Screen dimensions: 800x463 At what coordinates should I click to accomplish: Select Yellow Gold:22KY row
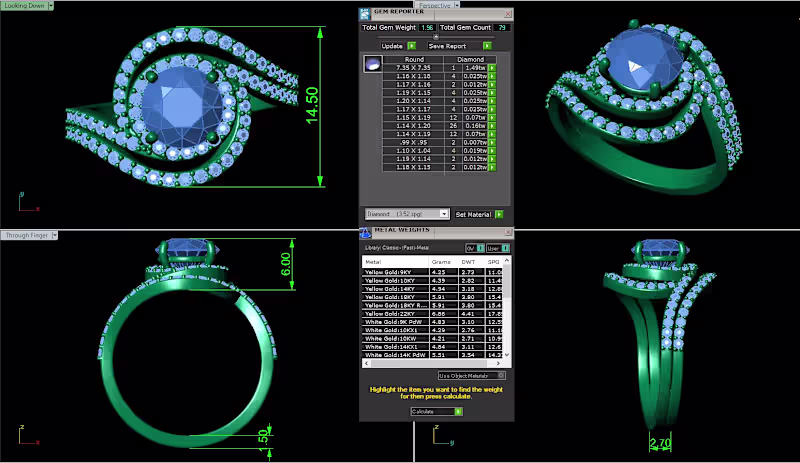click(x=432, y=313)
